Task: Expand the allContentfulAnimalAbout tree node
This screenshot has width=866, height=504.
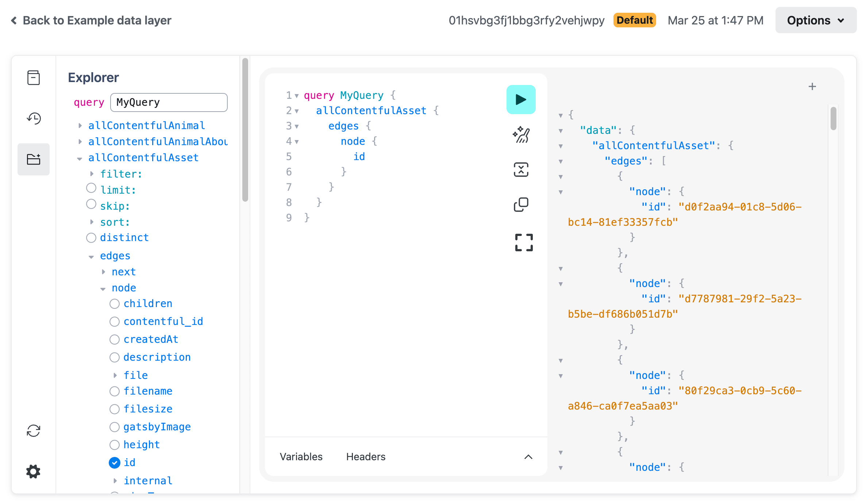Action: point(80,142)
